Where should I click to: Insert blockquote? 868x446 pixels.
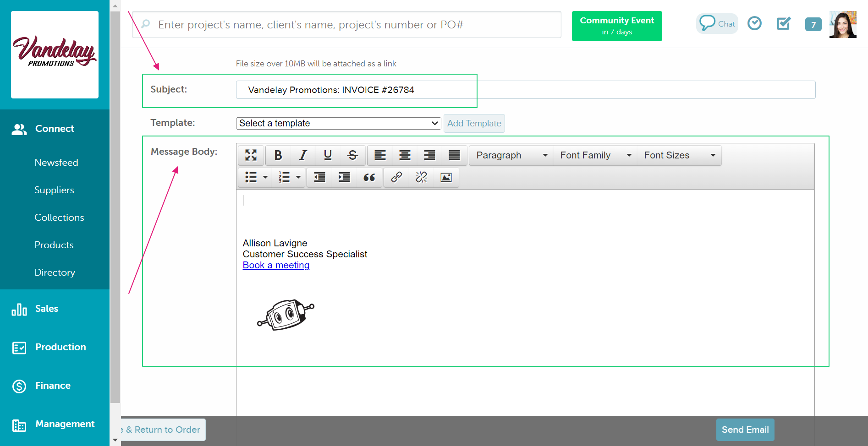click(369, 177)
